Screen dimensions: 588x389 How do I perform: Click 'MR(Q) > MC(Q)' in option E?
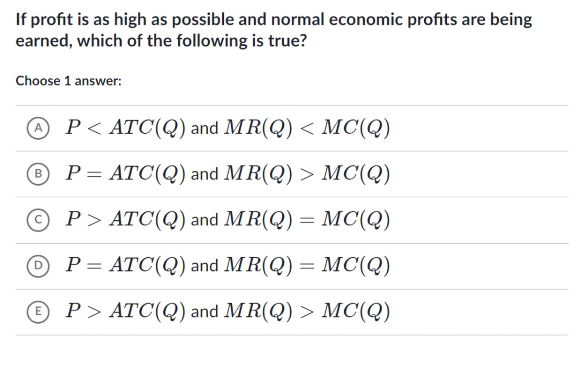pyautogui.click(x=307, y=311)
